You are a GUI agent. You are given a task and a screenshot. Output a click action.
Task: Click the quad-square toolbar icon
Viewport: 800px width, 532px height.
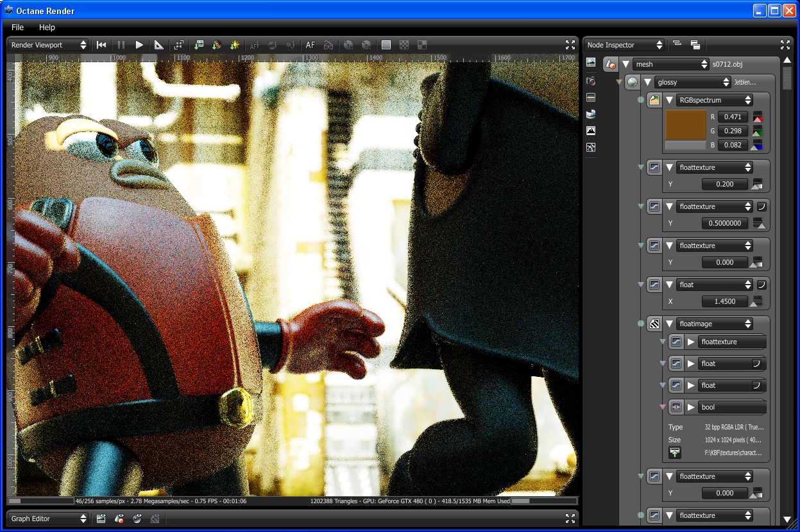pyautogui.click(x=422, y=45)
